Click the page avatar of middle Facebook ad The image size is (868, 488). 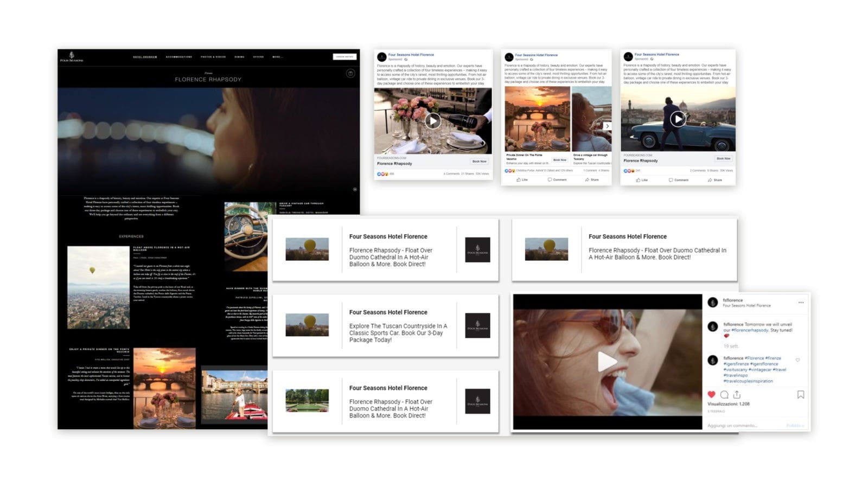[509, 57]
